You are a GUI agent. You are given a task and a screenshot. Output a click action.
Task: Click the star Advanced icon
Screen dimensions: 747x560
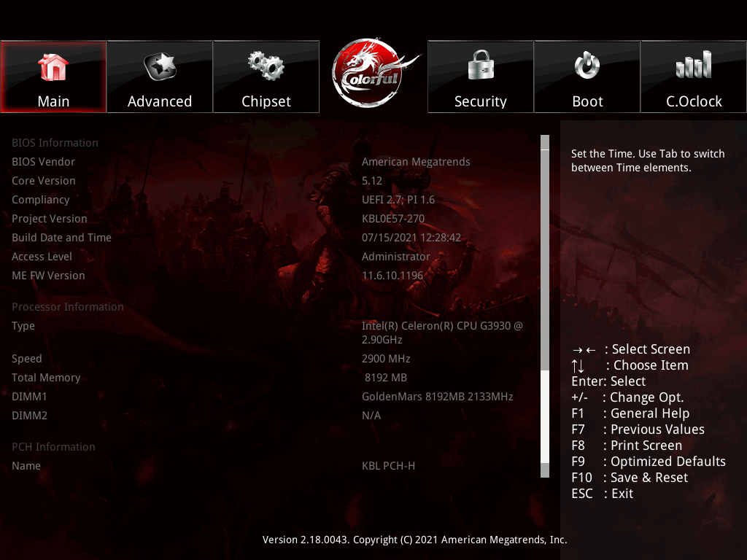tap(160, 66)
